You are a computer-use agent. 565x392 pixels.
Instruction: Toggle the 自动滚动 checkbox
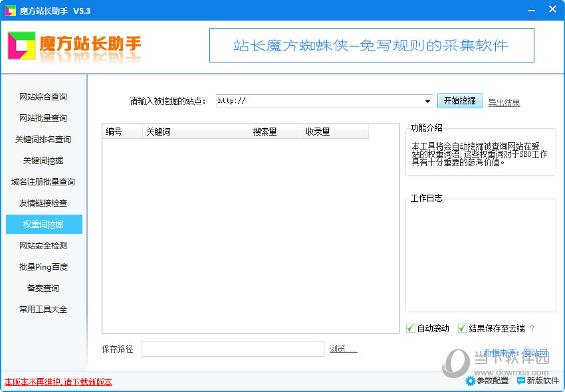point(411,328)
